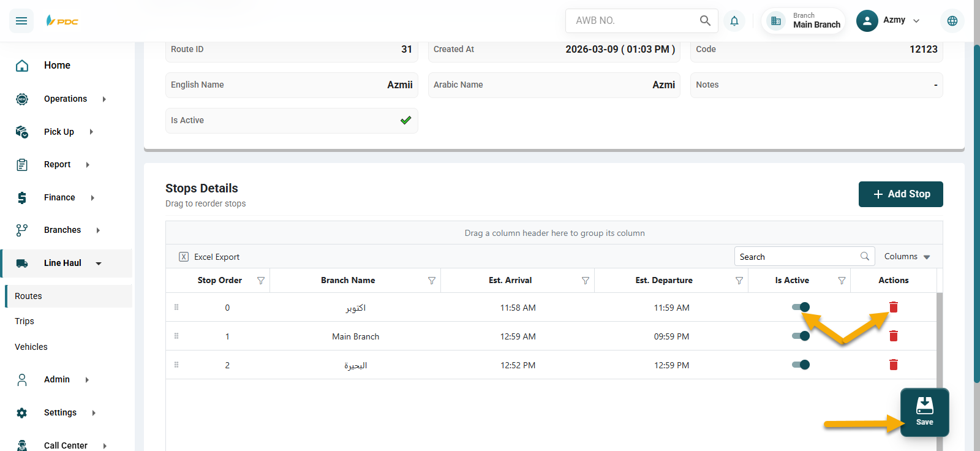Viewport: 980px width, 451px height.
Task: Toggle Is Active for stop 2
Action: click(x=801, y=365)
